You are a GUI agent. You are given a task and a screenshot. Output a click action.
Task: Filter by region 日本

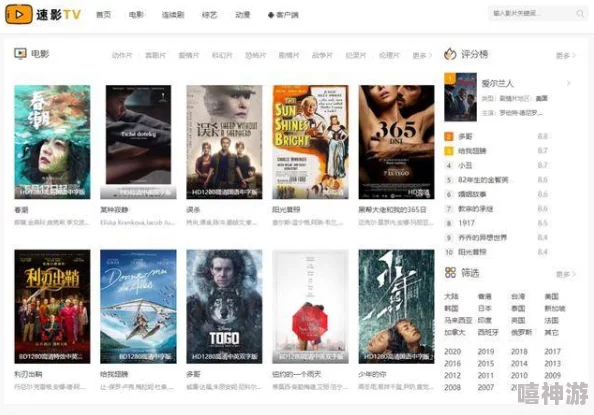click(485, 309)
